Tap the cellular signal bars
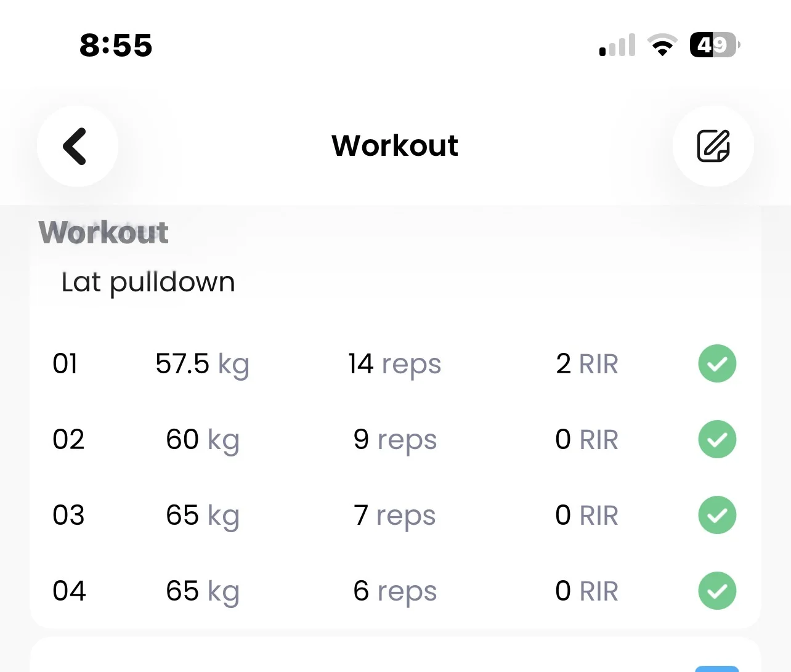Image resolution: width=791 pixels, height=672 pixels. [617, 46]
